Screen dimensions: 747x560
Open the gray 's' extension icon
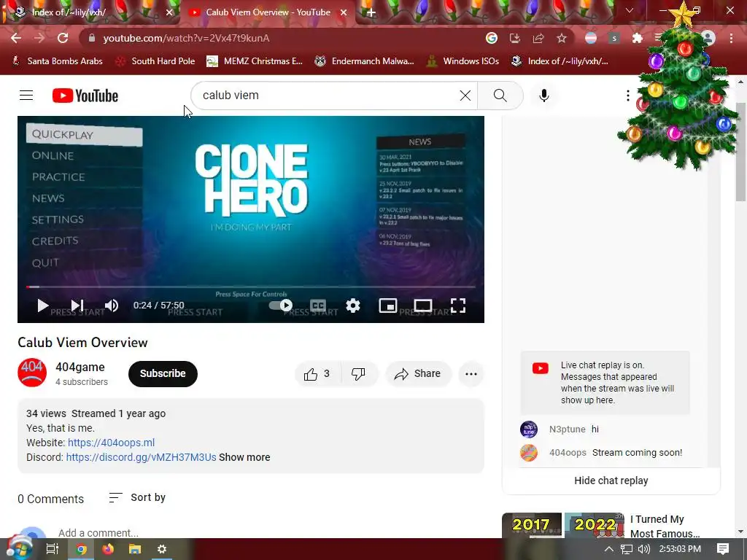pos(614,38)
